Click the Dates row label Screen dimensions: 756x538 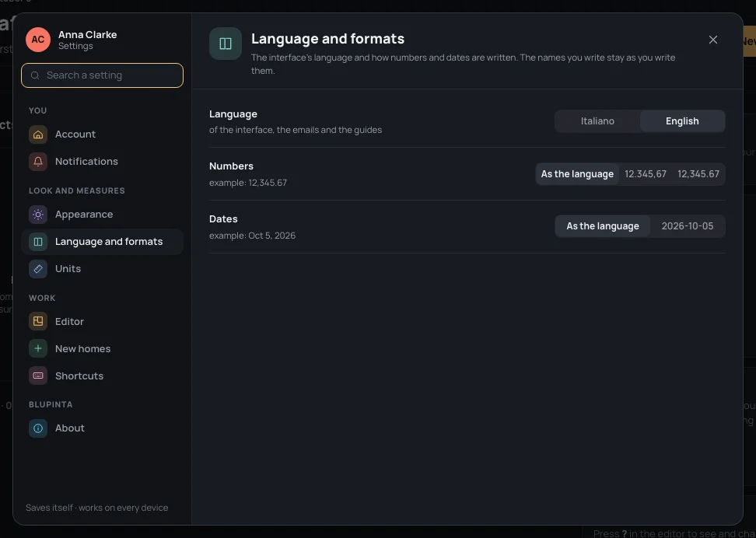223,219
